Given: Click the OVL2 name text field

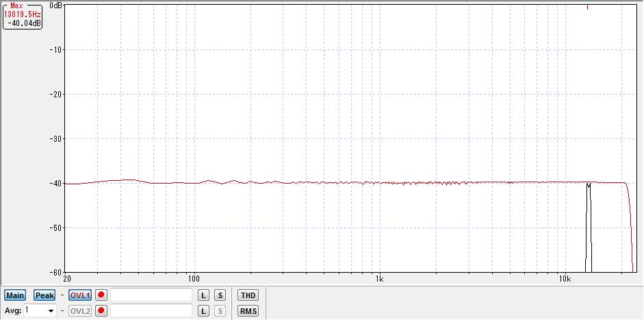Looking at the screenshot, I should click(x=151, y=311).
